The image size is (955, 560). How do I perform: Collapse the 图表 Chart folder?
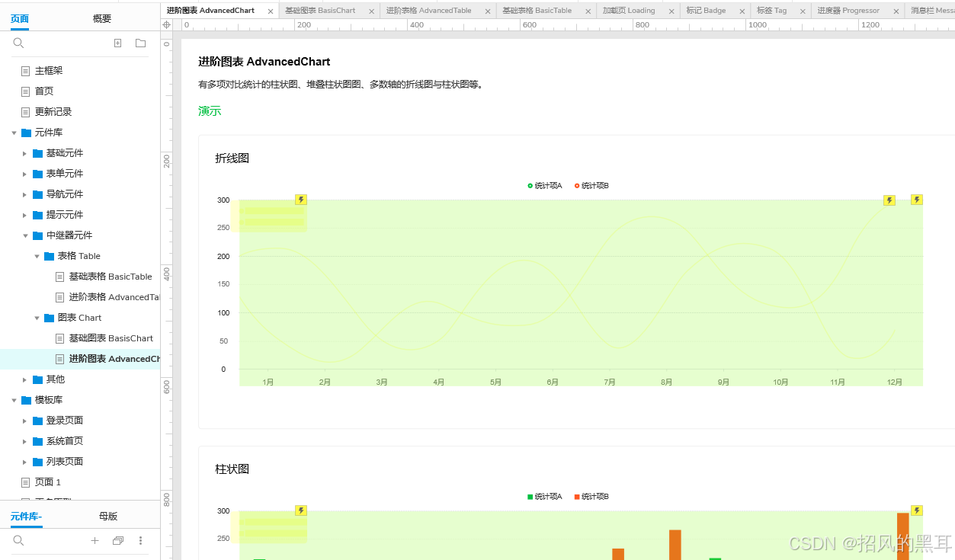tap(37, 318)
